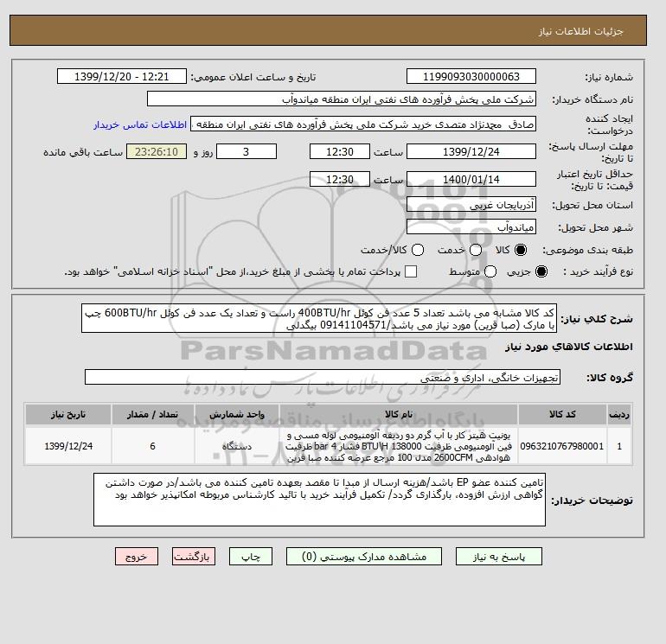
Task: Click the خروج exit button
Action: click(x=137, y=557)
